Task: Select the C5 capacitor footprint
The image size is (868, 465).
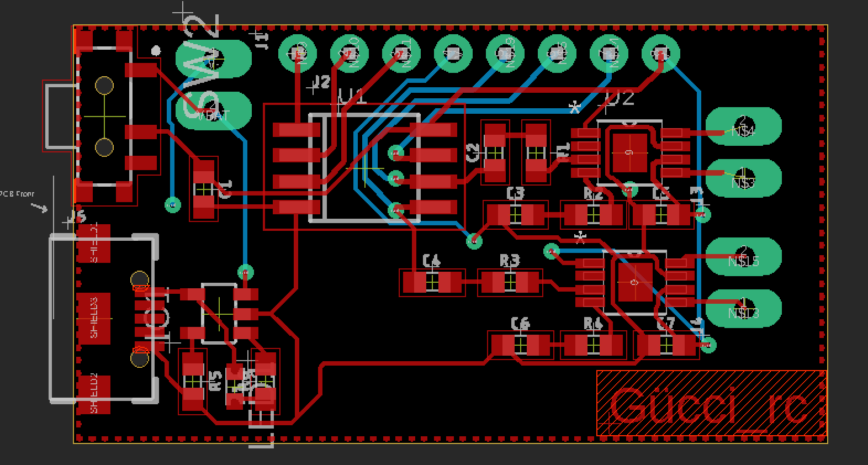Action: pyautogui.click(x=661, y=214)
